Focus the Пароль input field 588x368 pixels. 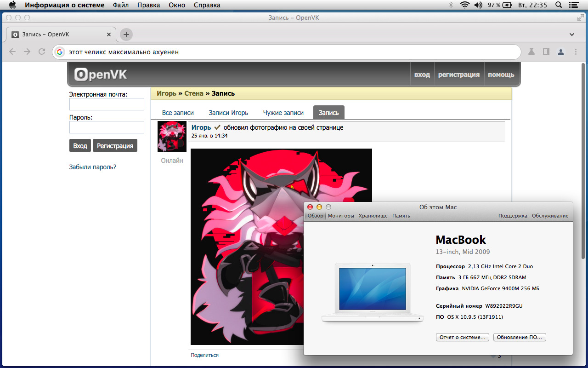click(107, 127)
